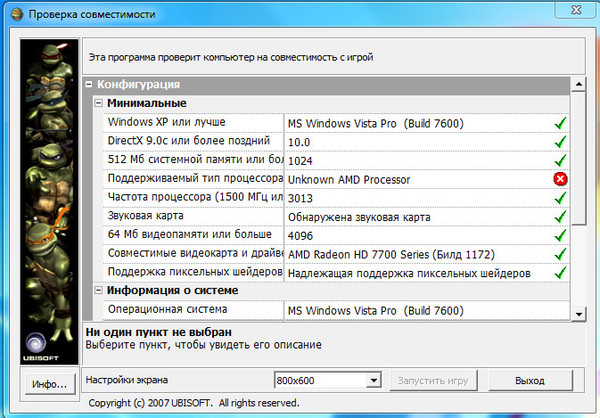Click the Выход button

pos(530,380)
